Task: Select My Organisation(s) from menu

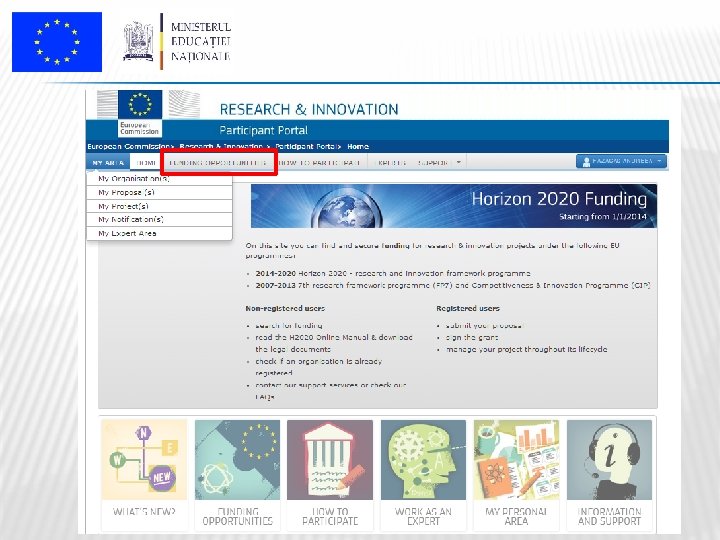Action: [159, 179]
